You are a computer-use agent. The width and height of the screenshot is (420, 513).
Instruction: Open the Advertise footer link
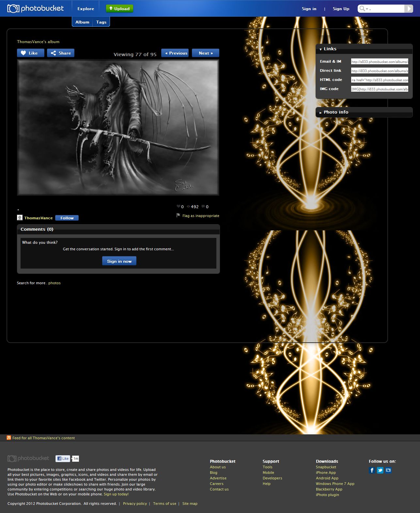(x=218, y=478)
